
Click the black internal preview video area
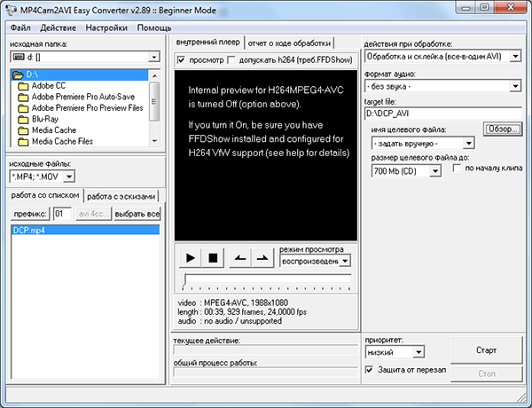click(266, 155)
